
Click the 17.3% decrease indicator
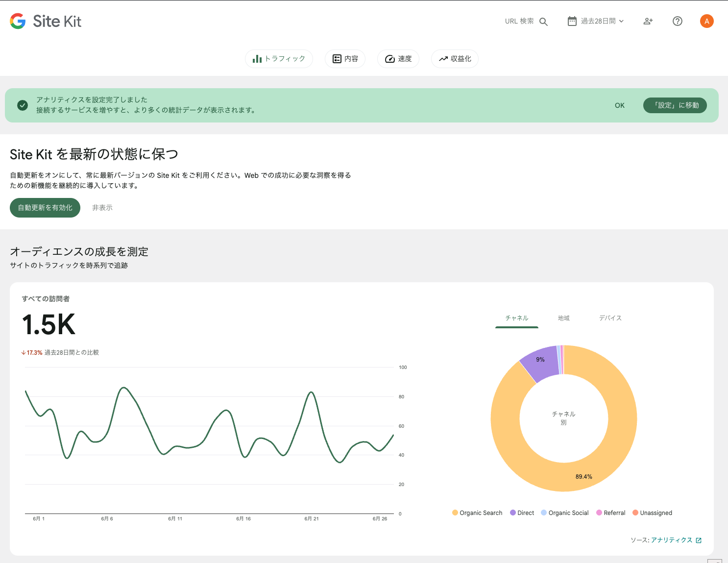click(x=32, y=353)
